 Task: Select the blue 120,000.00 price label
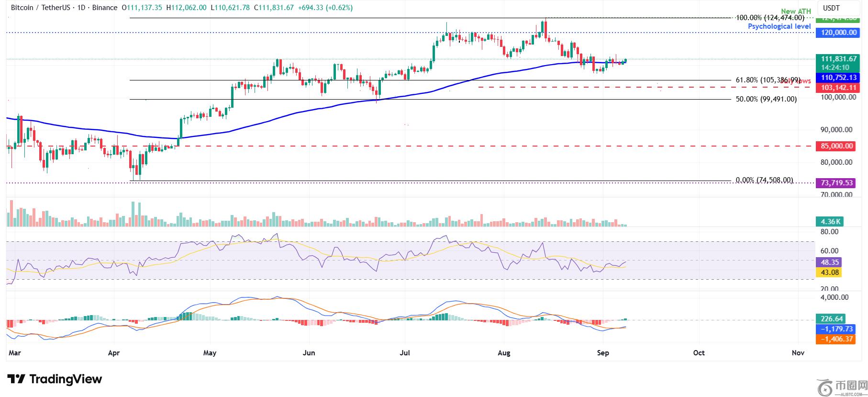(837, 33)
